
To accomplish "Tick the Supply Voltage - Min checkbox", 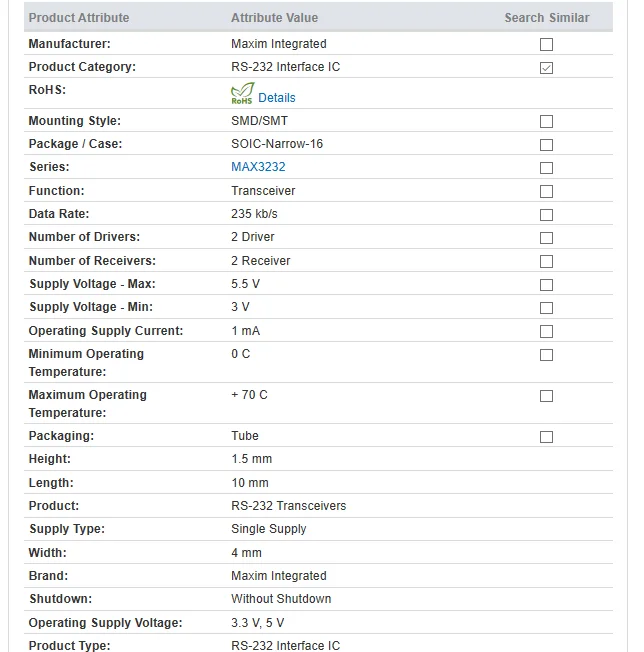I will pos(546,308).
